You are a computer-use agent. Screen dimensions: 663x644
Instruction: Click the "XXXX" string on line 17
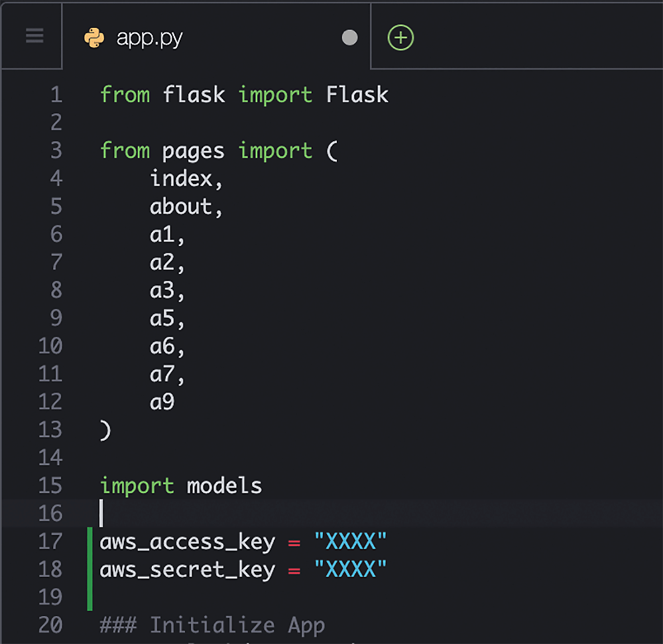point(351,541)
